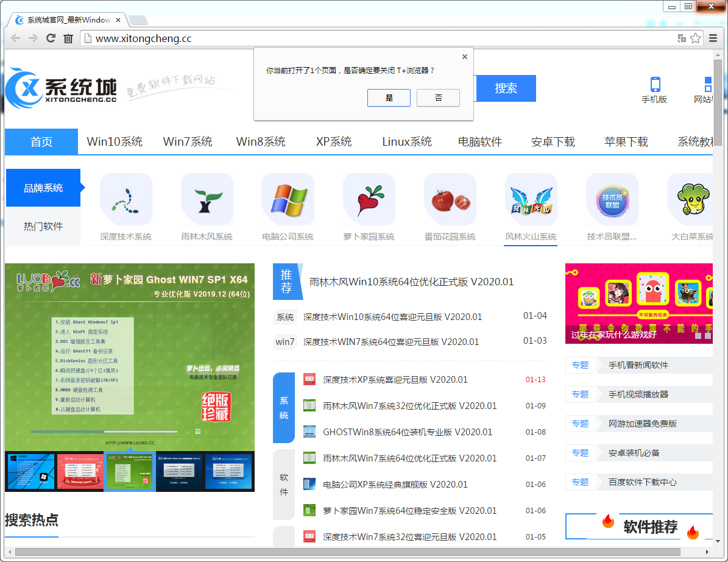Cancel closing with 否 button

(438, 98)
